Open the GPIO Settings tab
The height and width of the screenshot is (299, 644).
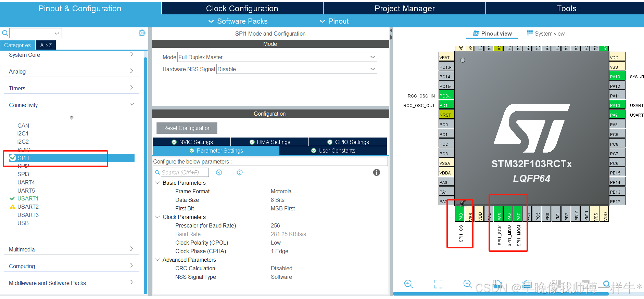(348, 142)
